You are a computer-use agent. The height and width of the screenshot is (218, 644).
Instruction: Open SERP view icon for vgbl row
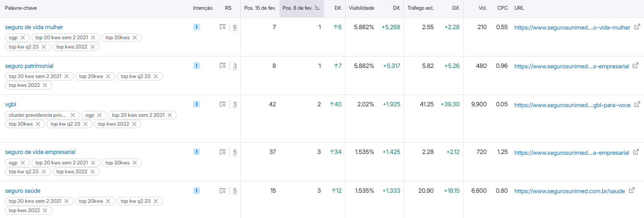click(x=223, y=104)
